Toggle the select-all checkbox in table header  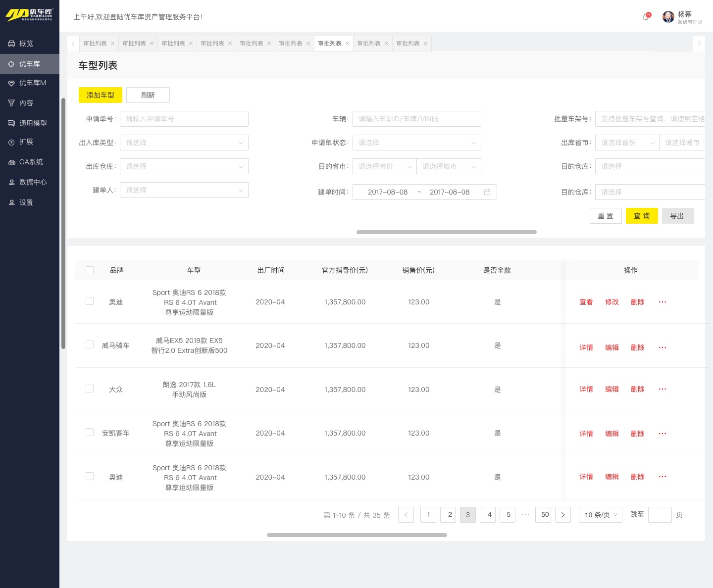pyautogui.click(x=90, y=270)
